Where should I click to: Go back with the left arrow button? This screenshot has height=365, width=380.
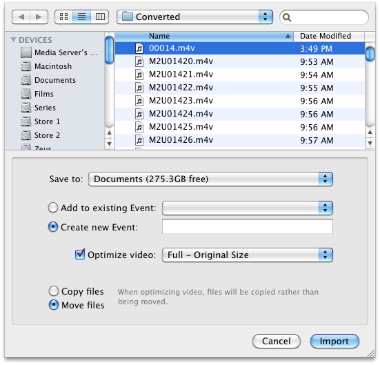(x=22, y=17)
